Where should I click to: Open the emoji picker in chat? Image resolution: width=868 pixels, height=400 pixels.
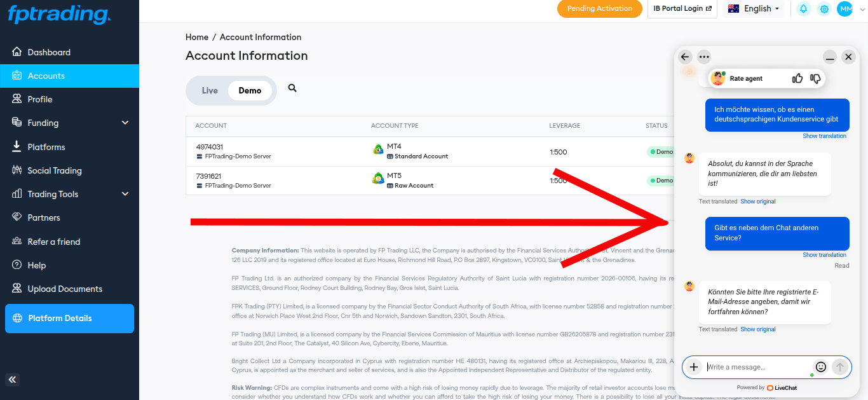click(x=821, y=367)
